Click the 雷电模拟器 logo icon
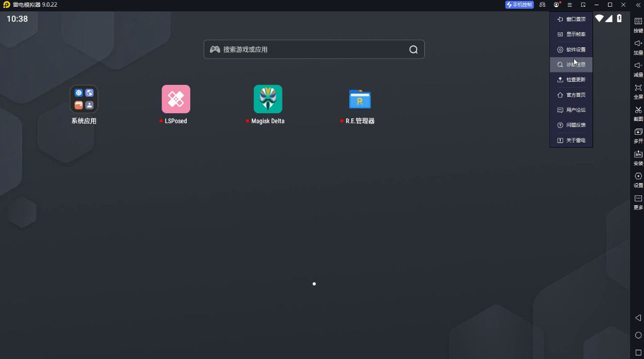 (6, 5)
